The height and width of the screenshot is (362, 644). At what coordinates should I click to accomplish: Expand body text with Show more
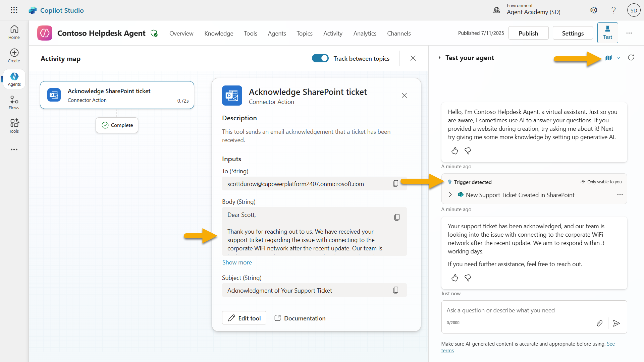coord(237,262)
